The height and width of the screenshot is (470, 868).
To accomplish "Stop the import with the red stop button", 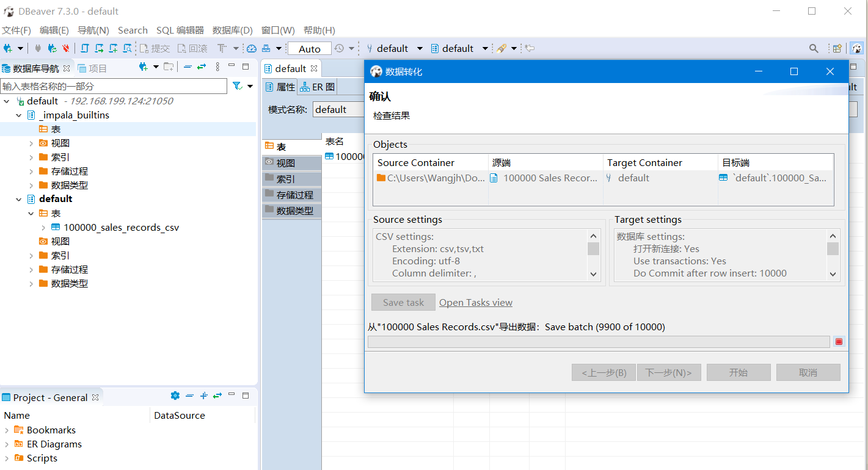I will 839,342.
